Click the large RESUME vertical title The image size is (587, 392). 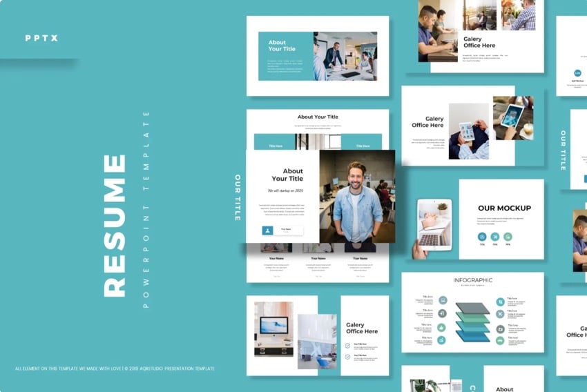(114, 225)
